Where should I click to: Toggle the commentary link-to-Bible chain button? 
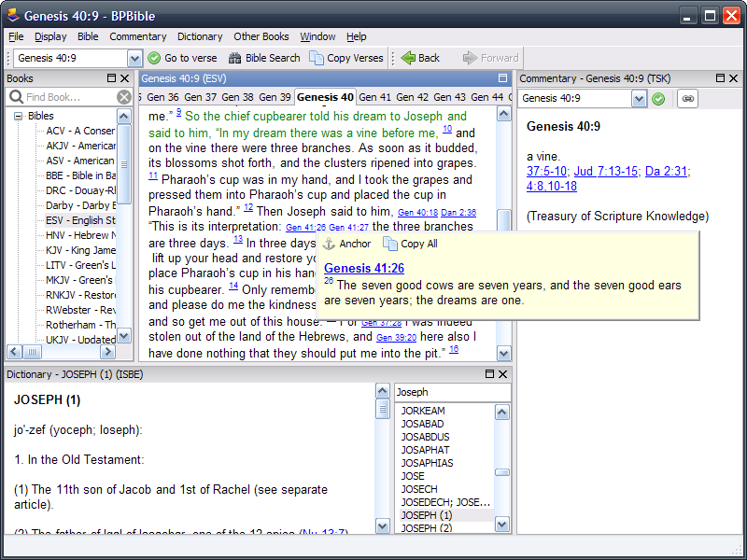(x=687, y=98)
